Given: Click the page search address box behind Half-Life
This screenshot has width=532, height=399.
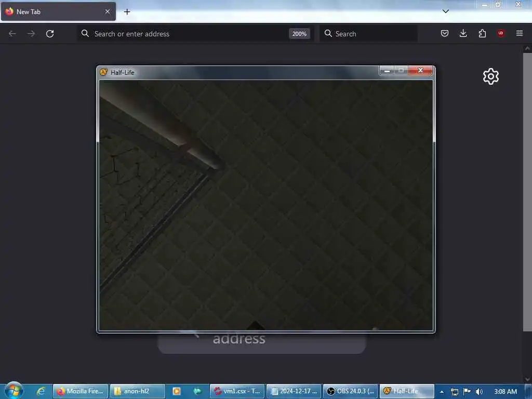Looking at the screenshot, I should (x=262, y=343).
